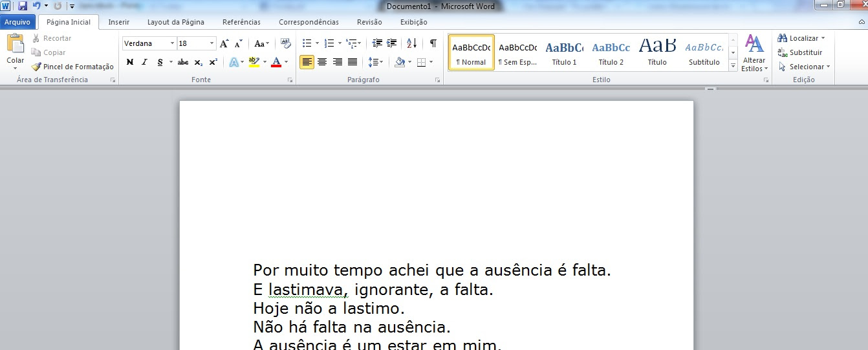Click the Save icon in quick access toolbar

[23, 6]
